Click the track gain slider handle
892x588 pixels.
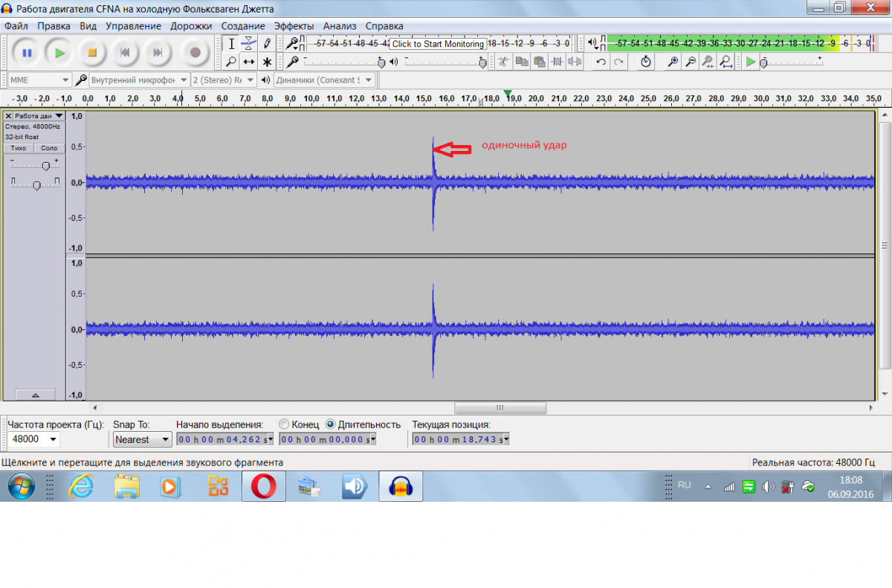click(45, 166)
